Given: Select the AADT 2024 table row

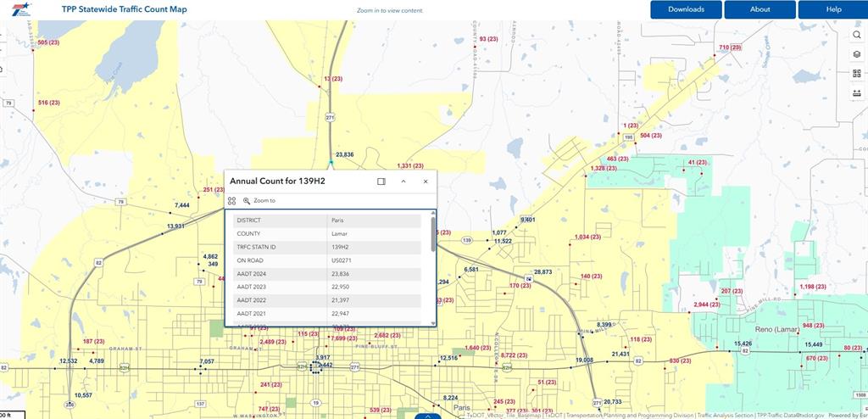Looking at the screenshot, I should 327,274.
